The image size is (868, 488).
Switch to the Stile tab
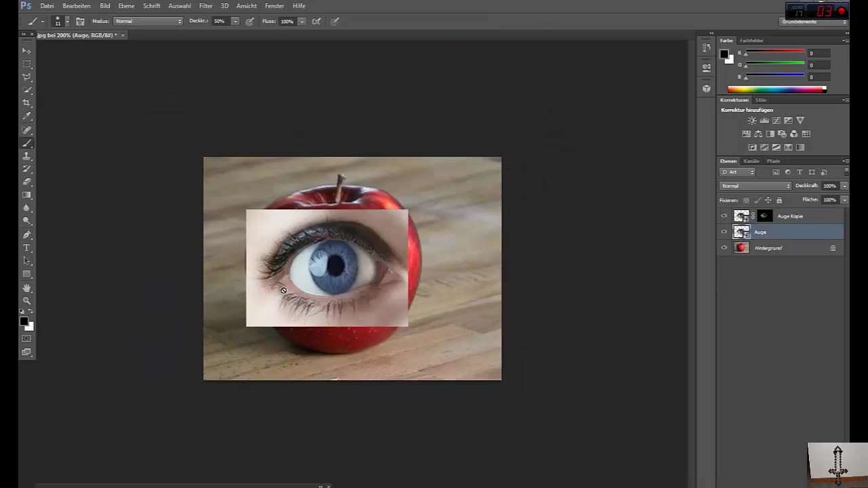coord(761,100)
